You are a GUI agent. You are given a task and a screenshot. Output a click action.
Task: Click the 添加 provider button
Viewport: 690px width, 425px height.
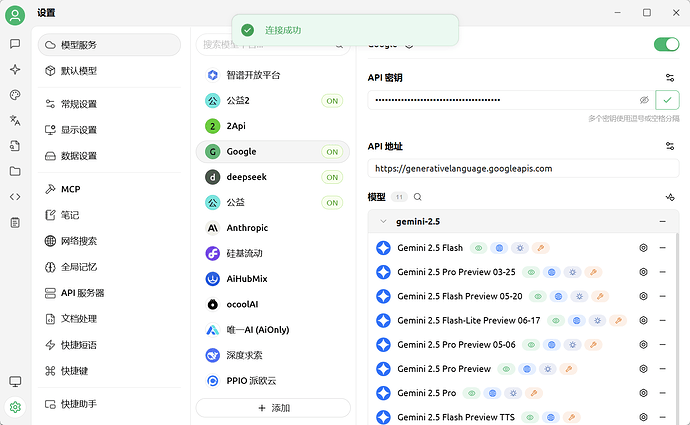tap(273, 408)
